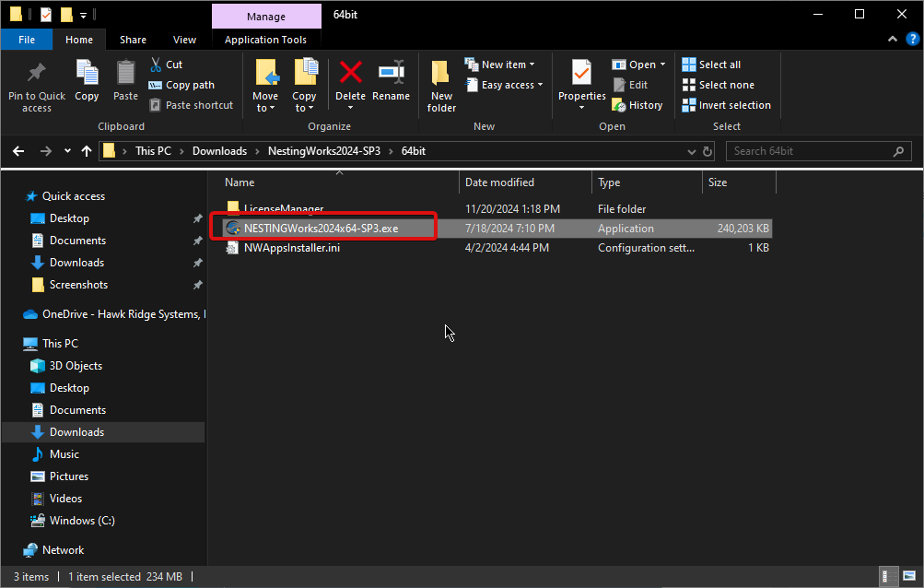Open the New item dropdown
Image resolution: width=924 pixels, height=588 pixels.
(x=499, y=65)
